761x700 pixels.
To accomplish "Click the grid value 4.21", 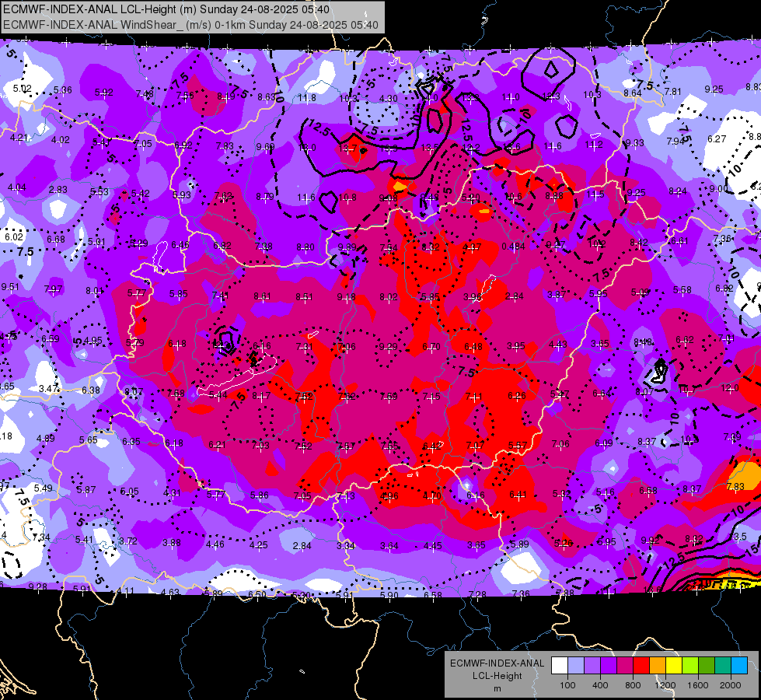I will (19, 138).
